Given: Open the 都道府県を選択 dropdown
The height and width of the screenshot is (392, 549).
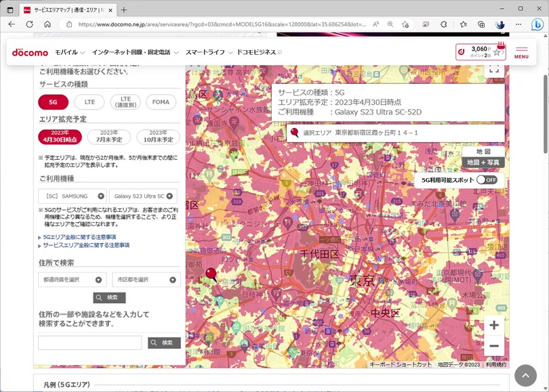Looking at the screenshot, I should tap(72, 280).
